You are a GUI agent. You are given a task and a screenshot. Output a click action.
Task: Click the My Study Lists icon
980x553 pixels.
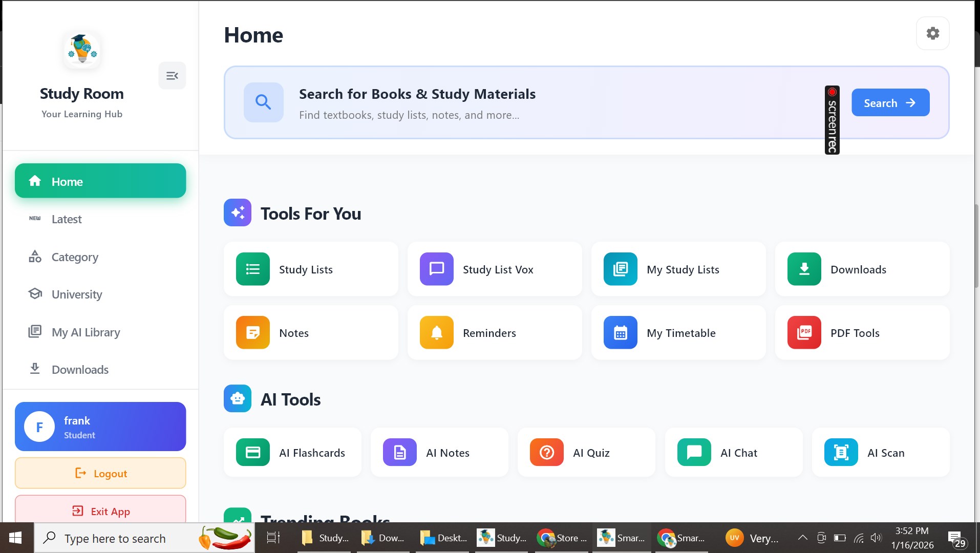coord(621,269)
